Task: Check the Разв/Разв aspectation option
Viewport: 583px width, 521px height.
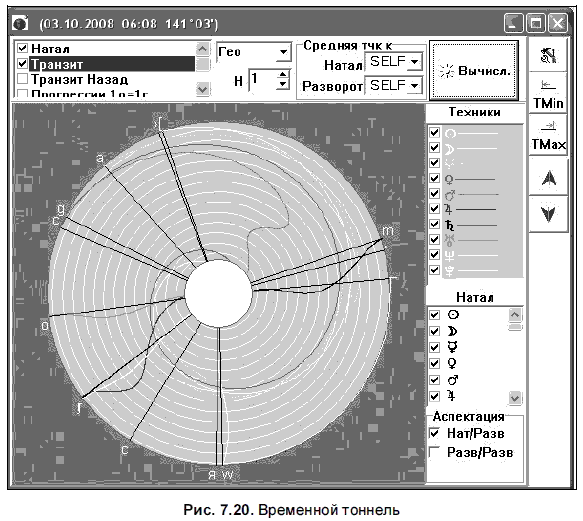Action: click(434, 452)
